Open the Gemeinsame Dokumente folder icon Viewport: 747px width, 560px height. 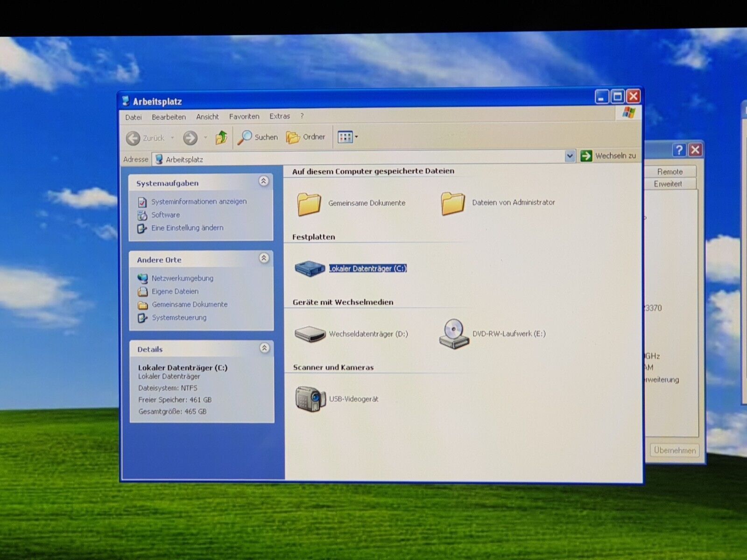tap(309, 203)
